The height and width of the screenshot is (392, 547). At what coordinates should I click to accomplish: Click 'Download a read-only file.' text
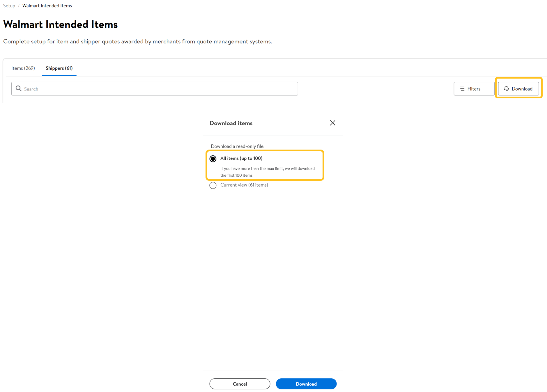pos(238,146)
